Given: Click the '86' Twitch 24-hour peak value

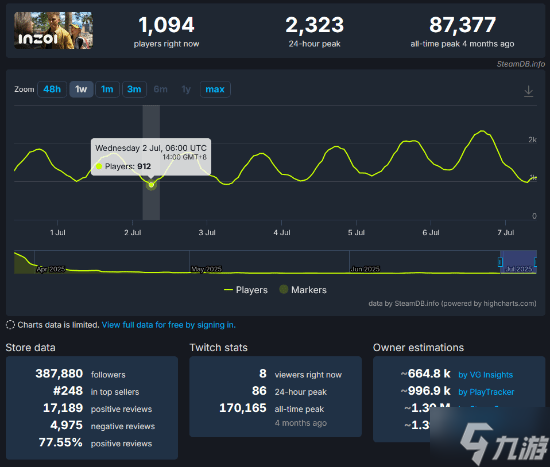Looking at the screenshot, I should pos(259,391).
